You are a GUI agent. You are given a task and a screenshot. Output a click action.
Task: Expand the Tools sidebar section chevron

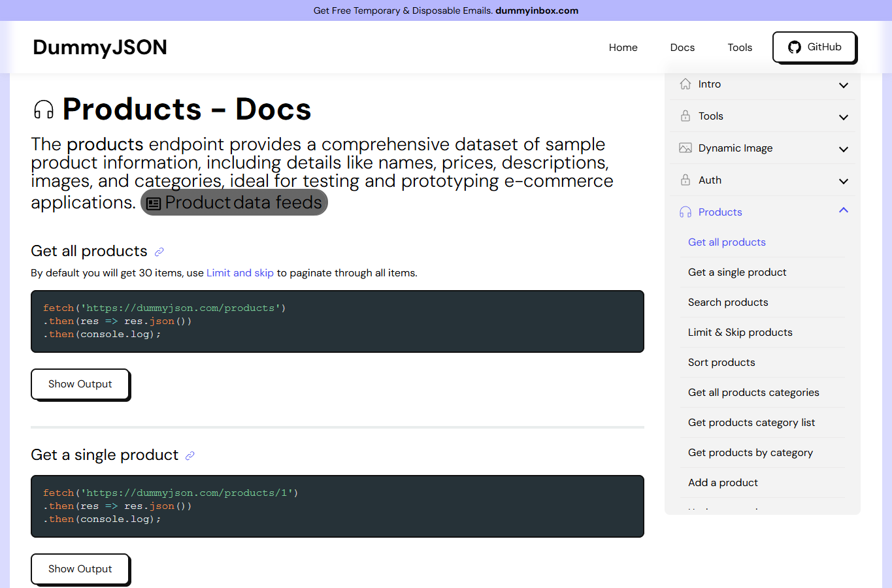point(844,117)
